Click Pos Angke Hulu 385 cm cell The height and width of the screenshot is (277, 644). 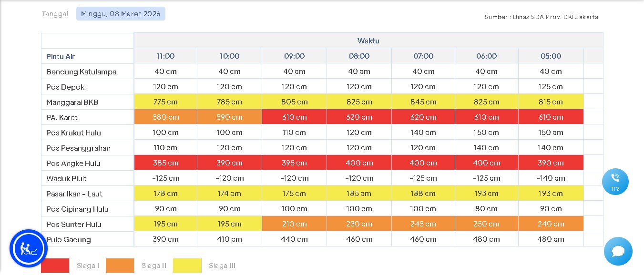[165, 163]
